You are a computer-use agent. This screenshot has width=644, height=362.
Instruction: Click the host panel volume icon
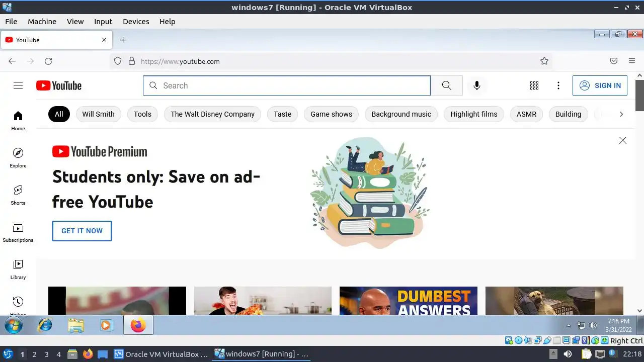[x=568, y=354]
